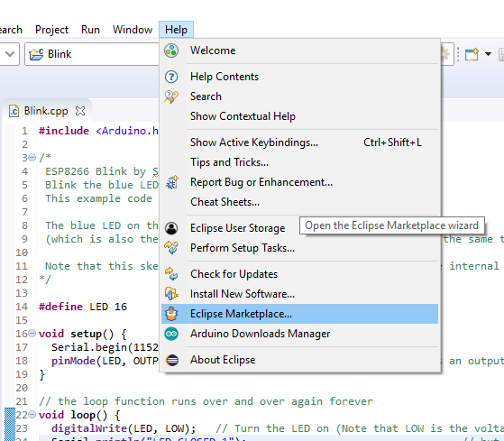Click the About Eclipse sphere icon
This screenshot has width=504, height=441.
tap(172, 360)
